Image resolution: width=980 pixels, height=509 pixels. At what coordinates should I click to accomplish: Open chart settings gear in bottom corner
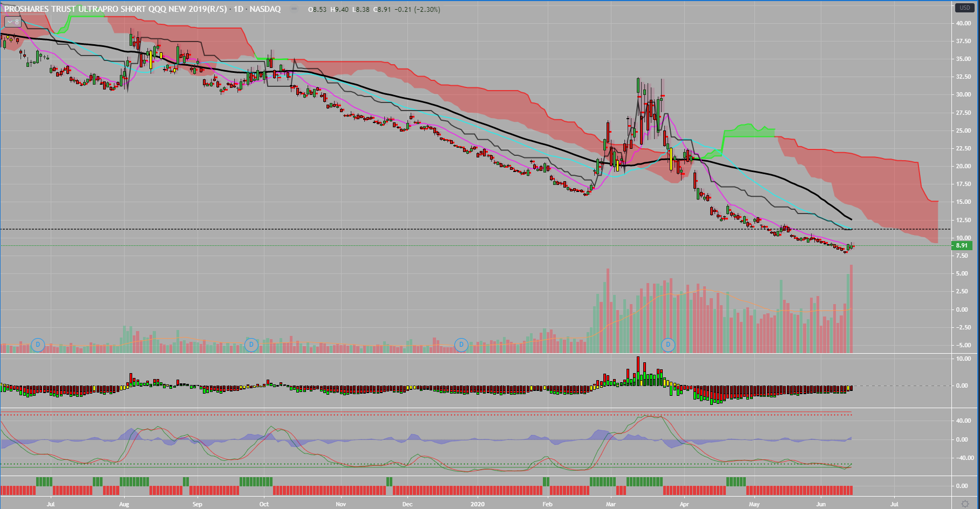click(965, 504)
